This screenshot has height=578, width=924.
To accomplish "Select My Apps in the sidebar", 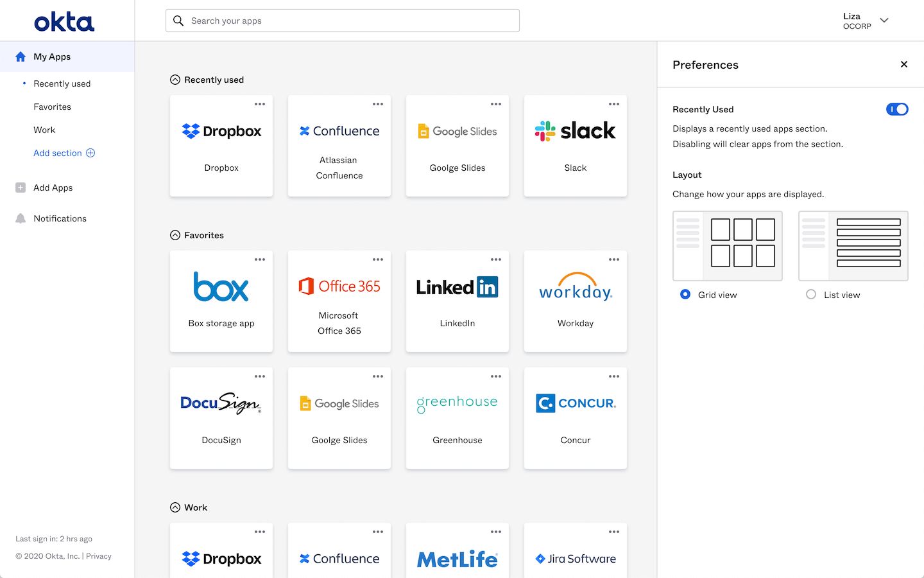I will click(52, 57).
